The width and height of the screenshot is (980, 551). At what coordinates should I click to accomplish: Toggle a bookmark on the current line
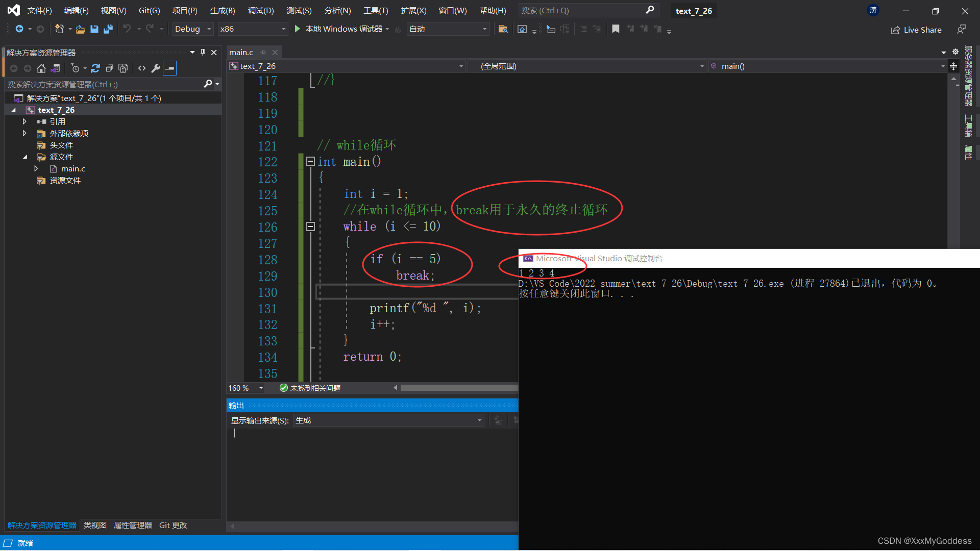pos(616,29)
